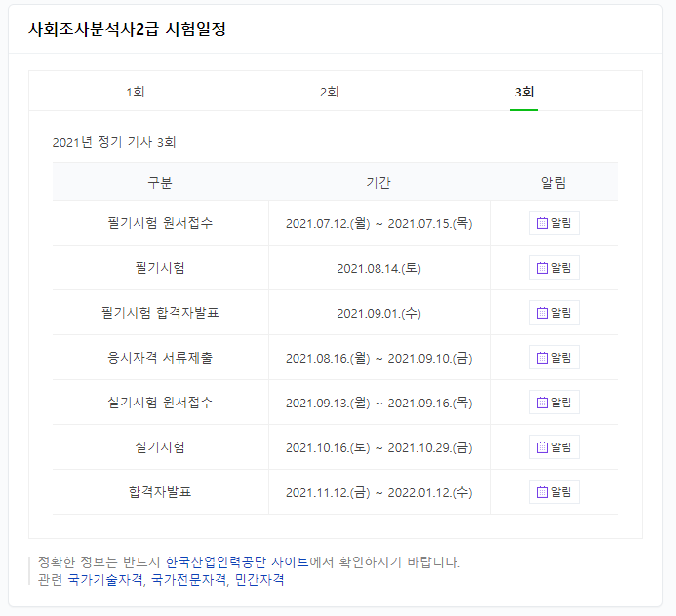This screenshot has width=676, height=616.
Task: Open the 한국산업인력공단 사이트 link
Action: (x=237, y=562)
